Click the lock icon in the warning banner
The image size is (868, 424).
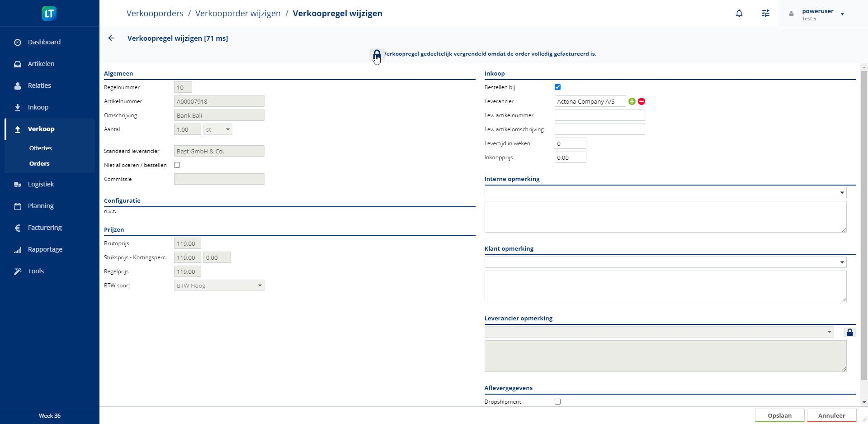(377, 54)
